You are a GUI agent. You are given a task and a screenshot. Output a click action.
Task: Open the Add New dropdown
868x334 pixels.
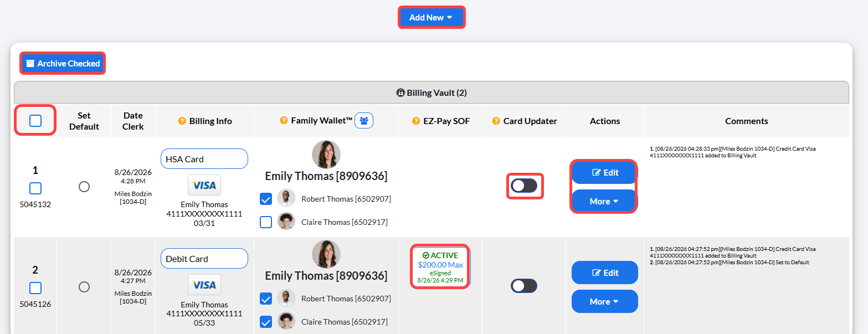(x=432, y=17)
